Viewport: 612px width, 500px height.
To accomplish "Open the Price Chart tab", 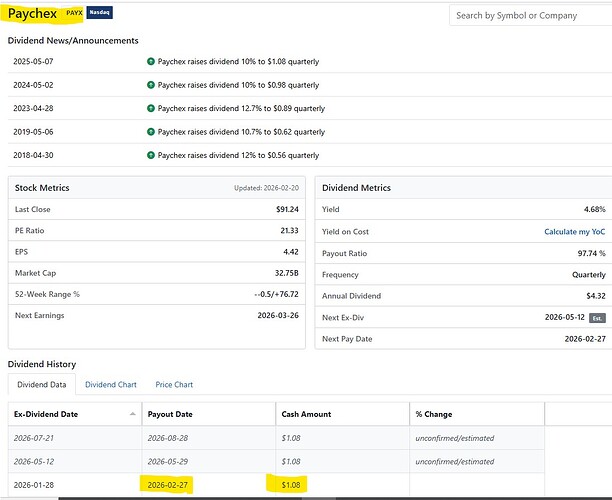I will [174, 384].
